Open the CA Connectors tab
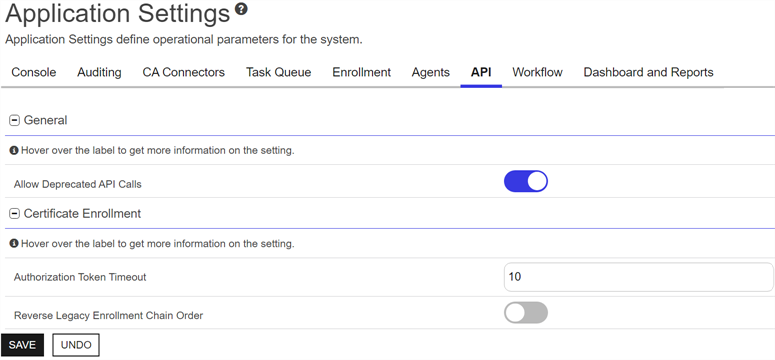 [x=183, y=72]
